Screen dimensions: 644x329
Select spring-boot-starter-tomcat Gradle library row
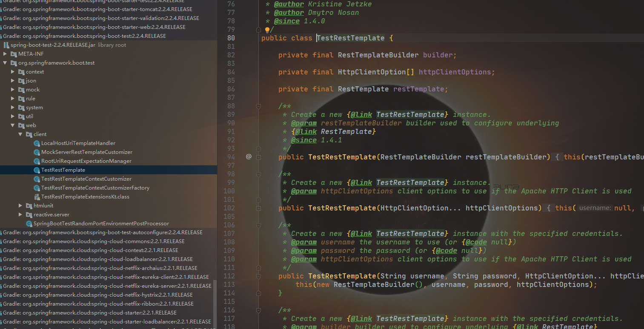click(97, 9)
